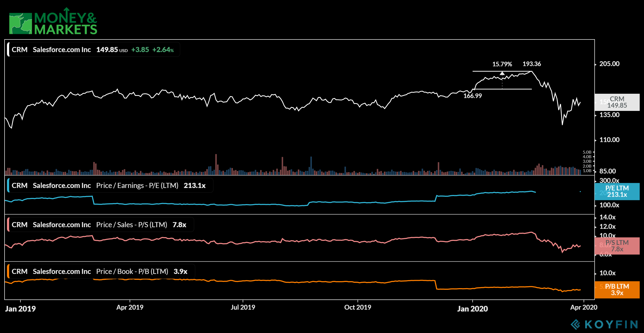Click the Jan 2019 time axis label
Screen dimensions: 644x333
[x=20, y=309]
